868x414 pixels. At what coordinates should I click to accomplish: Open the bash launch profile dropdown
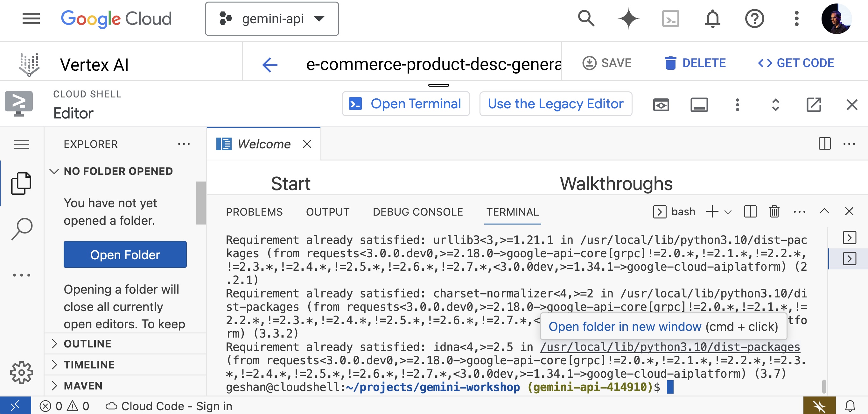pyautogui.click(x=728, y=212)
